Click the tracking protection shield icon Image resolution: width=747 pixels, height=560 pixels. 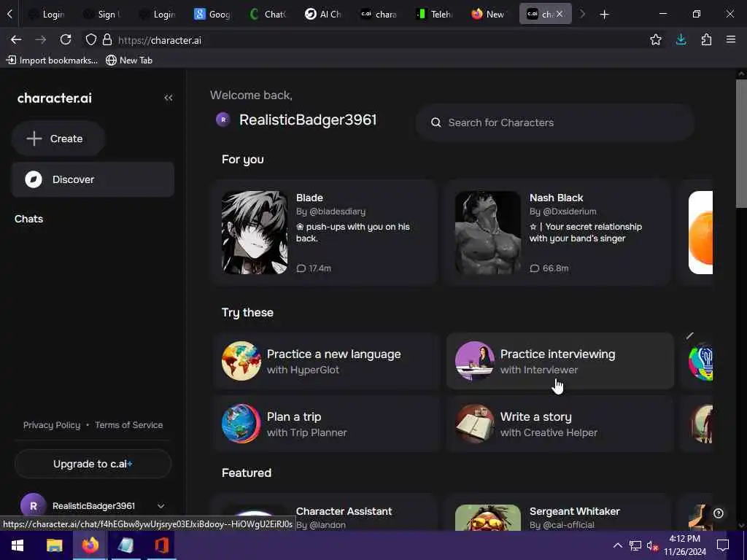pos(91,40)
